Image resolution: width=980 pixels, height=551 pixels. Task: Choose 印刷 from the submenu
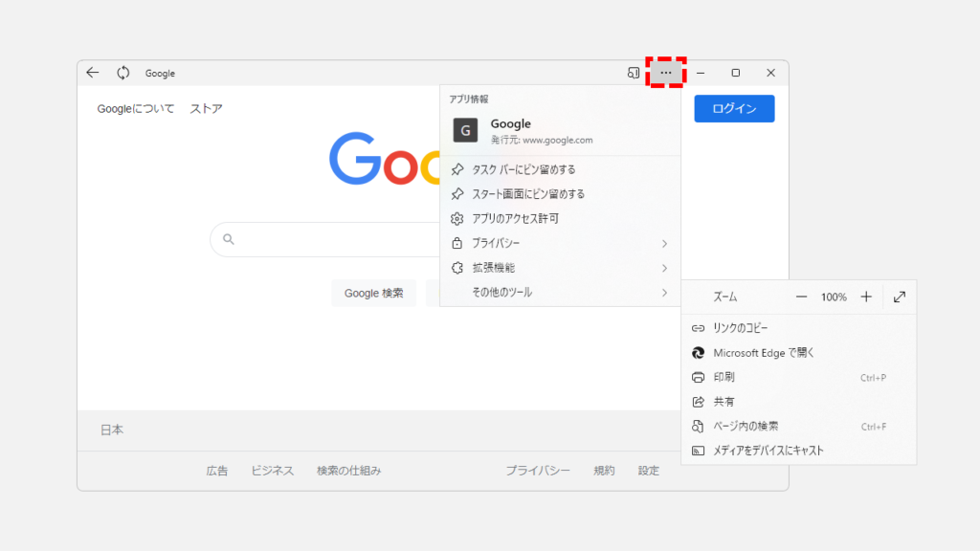click(x=799, y=377)
